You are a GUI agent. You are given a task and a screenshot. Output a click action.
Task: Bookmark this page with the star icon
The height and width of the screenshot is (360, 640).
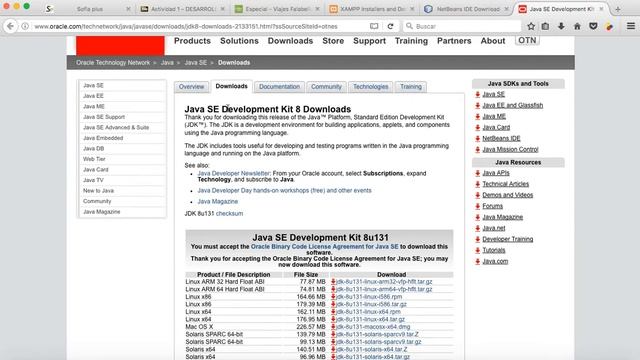(531, 26)
